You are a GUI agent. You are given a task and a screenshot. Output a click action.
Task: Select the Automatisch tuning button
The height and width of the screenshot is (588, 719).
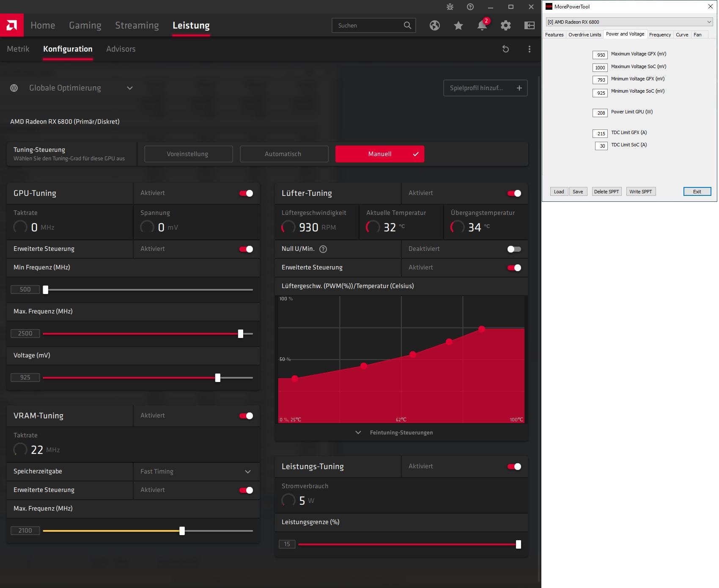coord(284,154)
